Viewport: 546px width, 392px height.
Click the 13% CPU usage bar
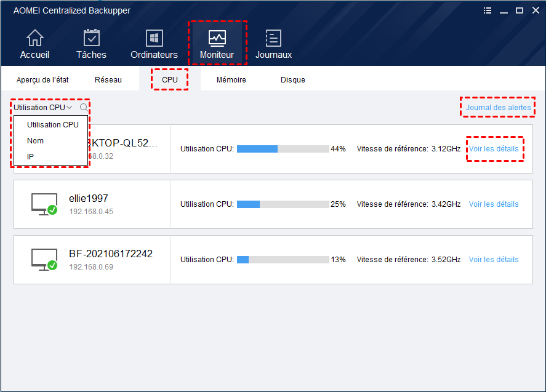(x=283, y=259)
